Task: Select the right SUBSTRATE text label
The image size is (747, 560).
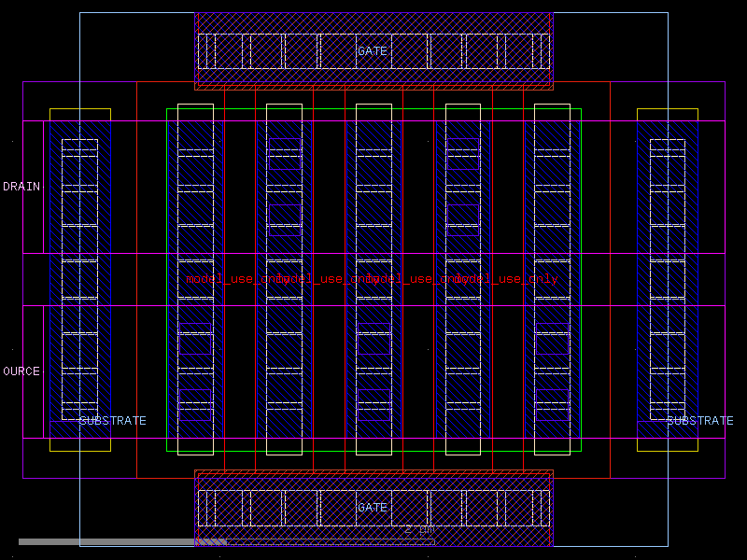Action: point(699,420)
